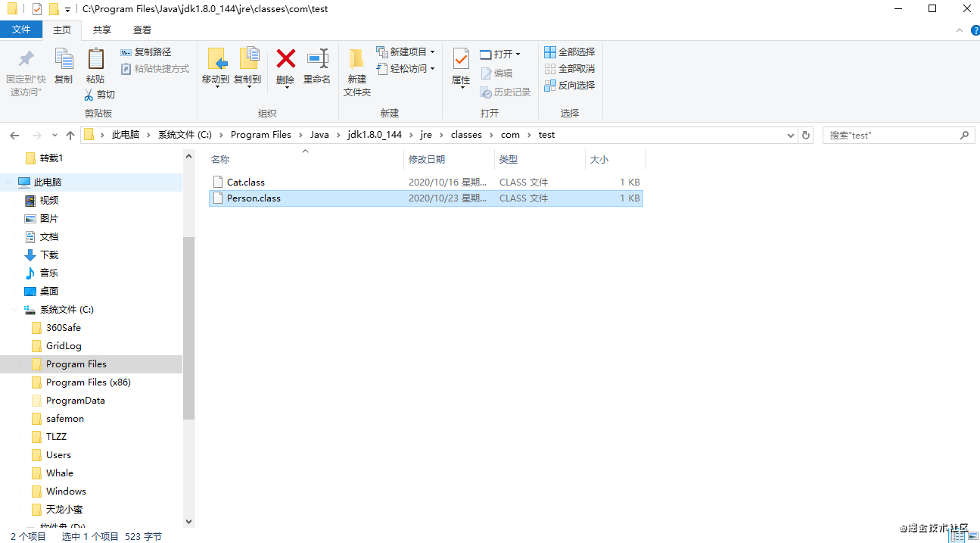Open 视频 (Videos) in the navigation pane
The image size is (980, 543).
coord(41,201)
